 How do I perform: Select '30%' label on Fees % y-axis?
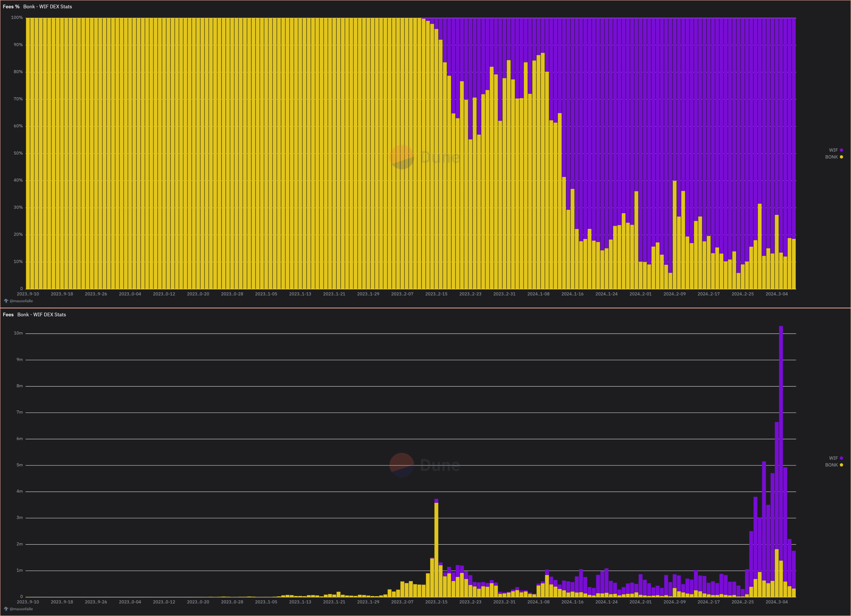(18, 207)
